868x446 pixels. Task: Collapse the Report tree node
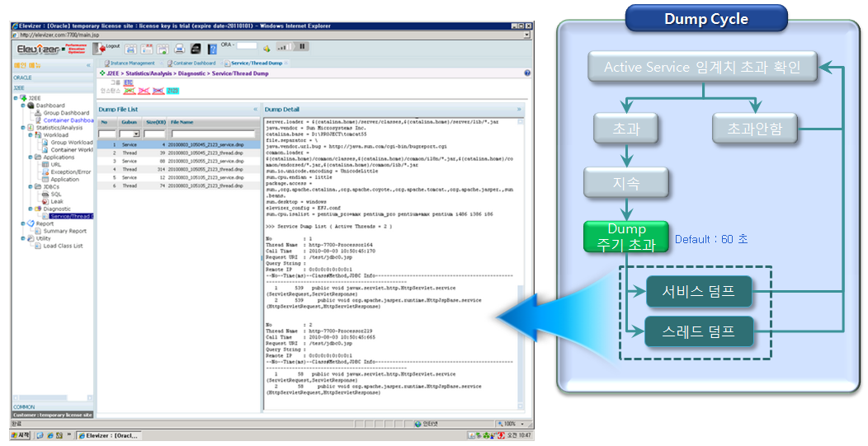click(x=23, y=223)
